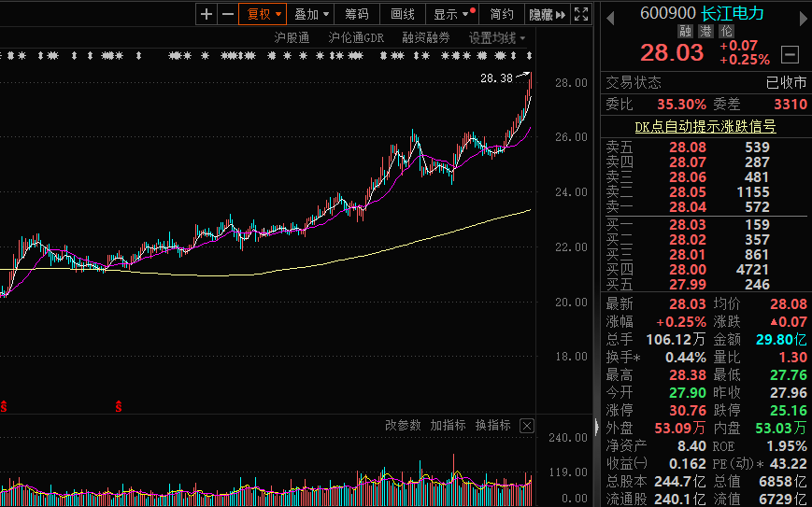Click the left red S marker
This screenshot has height=507, width=812.
(x=5, y=406)
